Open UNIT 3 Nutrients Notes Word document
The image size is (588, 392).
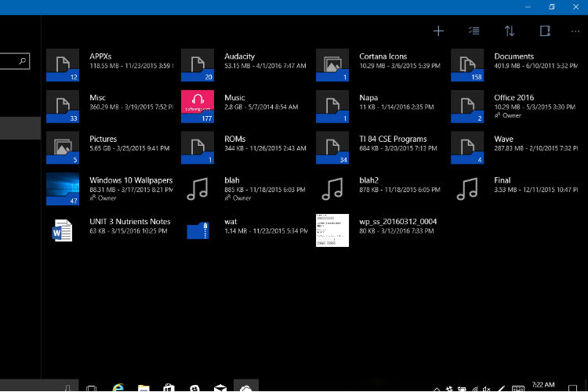[63, 230]
